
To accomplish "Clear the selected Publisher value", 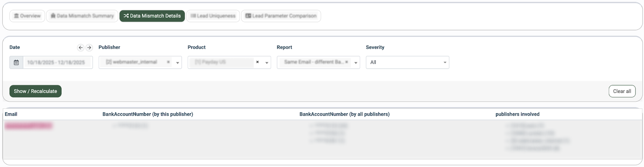I will coord(168,62).
